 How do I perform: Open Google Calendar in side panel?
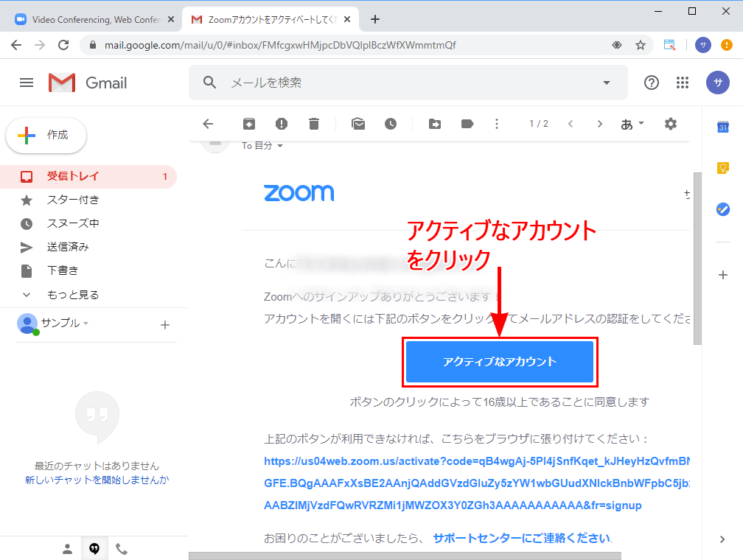(x=723, y=127)
